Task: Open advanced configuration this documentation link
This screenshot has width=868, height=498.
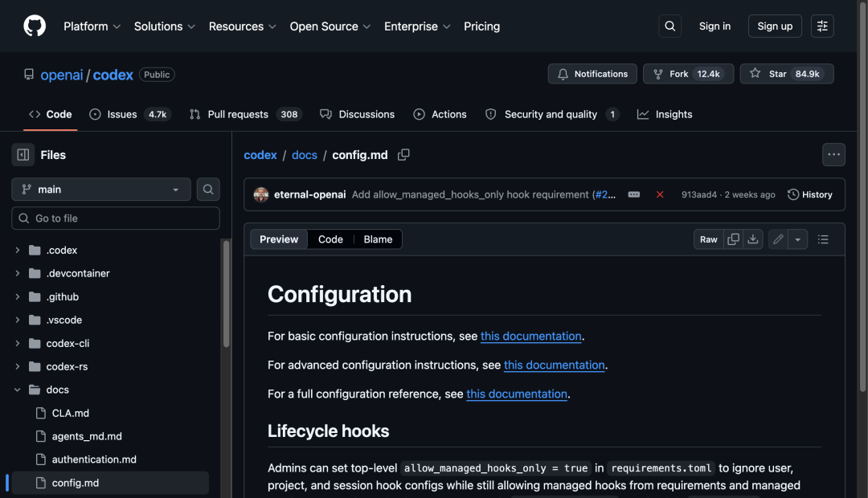Action: point(554,365)
